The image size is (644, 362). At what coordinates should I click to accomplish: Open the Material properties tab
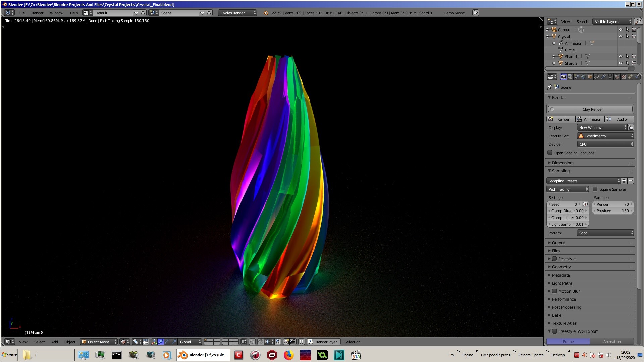[x=617, y=77]
